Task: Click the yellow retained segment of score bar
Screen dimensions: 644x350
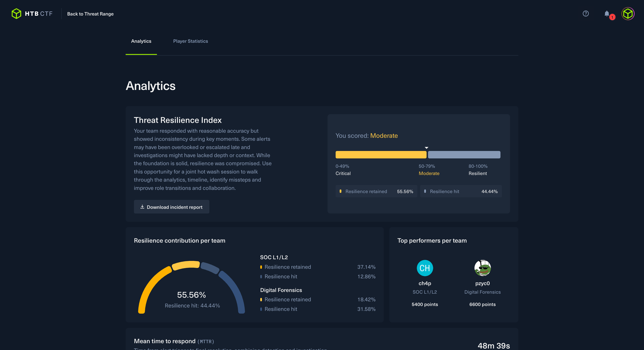Action: pyautogui.click(x=381, y=155)
